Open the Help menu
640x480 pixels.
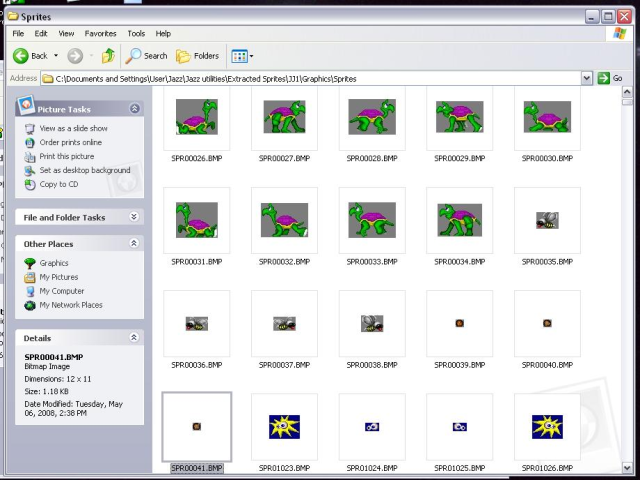tap(163, 33)
